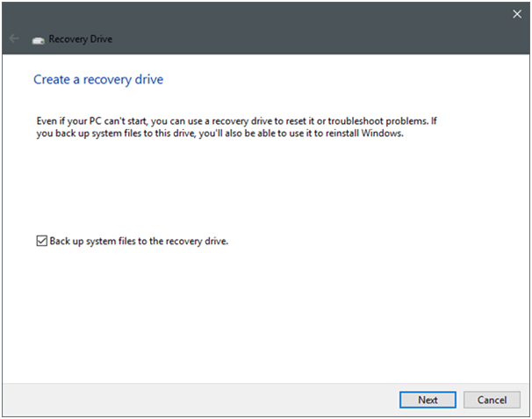The image size is (532, 419).
Task: Close the Recovery Drive wizard window
Action: [516, 14]
